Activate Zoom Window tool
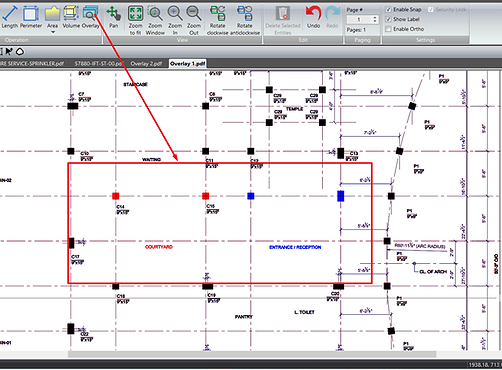Image resolution: width=502 pixels, height=370 pixels. pos(155,20)
